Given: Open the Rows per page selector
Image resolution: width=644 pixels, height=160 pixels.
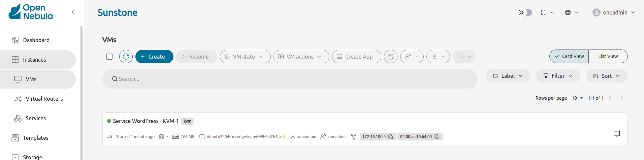Looking at the screenshot, I should [577, 98].
